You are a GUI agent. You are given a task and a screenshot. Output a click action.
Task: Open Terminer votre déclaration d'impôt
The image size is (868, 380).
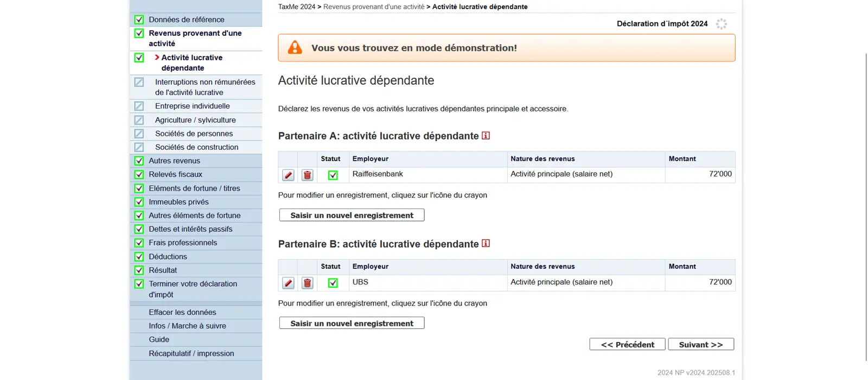pos(193,289)
